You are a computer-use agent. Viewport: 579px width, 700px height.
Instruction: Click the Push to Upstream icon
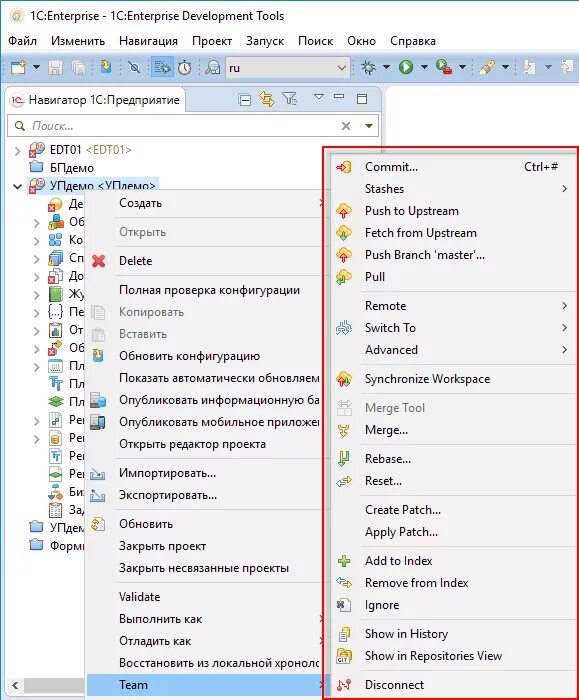pos(344,211)
